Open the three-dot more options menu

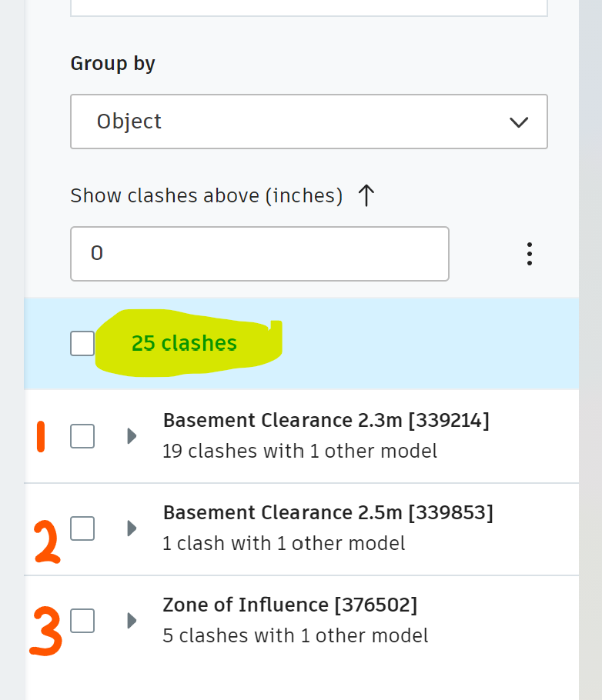530,254
